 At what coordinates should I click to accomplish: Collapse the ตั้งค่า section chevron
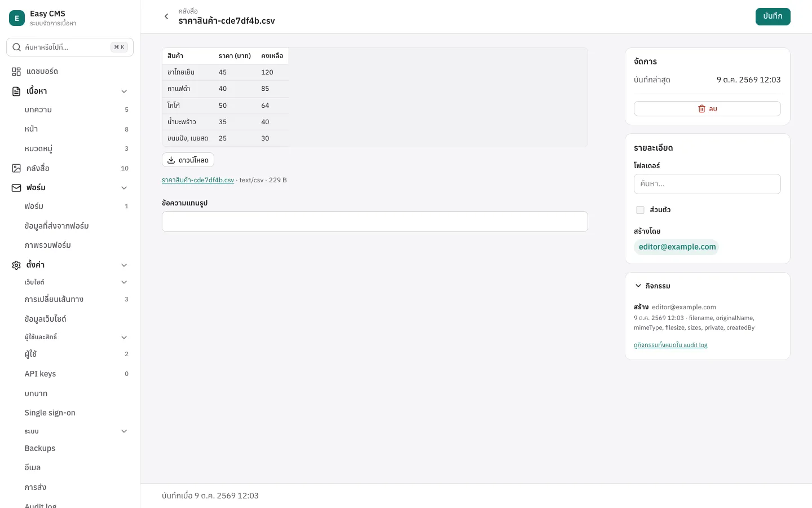[x=124, y=265]
